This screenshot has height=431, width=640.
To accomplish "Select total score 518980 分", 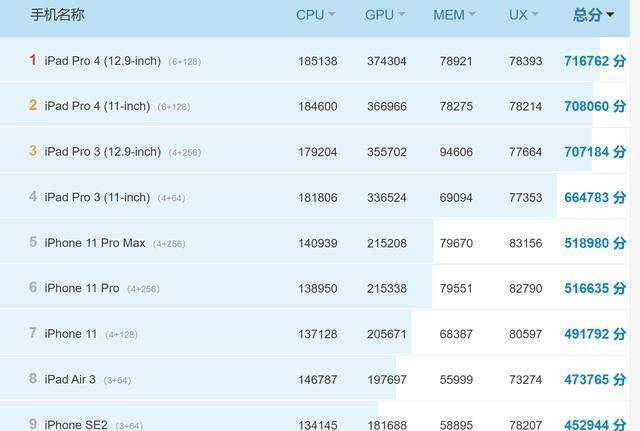I will pyautogui.click(x=595, y=243).
